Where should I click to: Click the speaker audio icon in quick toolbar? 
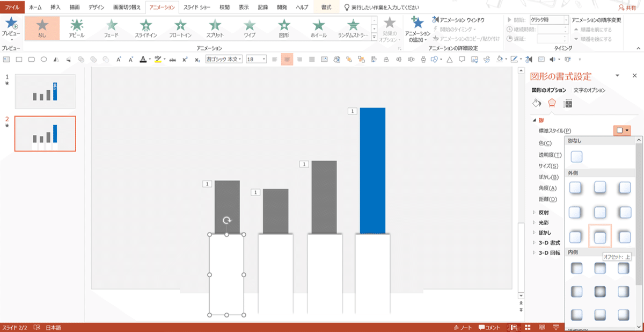click(x=553, y=60)
